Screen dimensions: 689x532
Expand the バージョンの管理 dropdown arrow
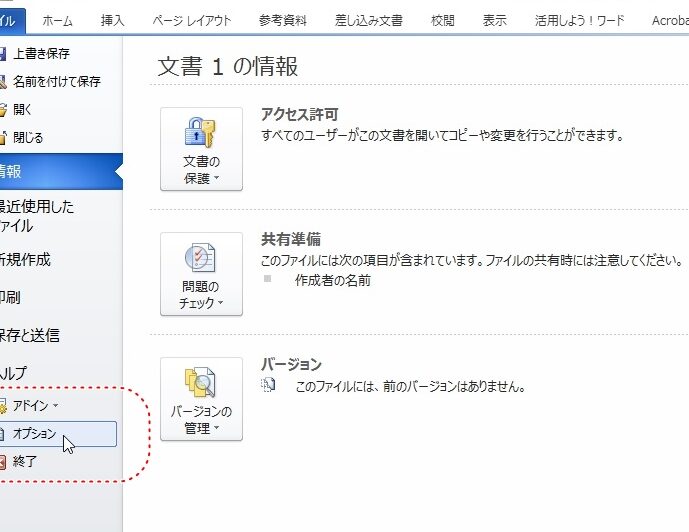point(216,427)
